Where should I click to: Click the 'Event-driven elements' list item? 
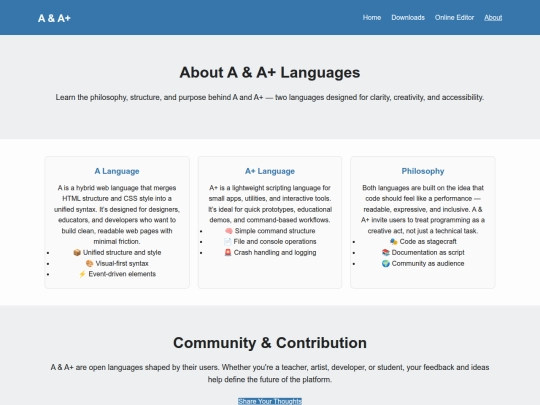117,274
